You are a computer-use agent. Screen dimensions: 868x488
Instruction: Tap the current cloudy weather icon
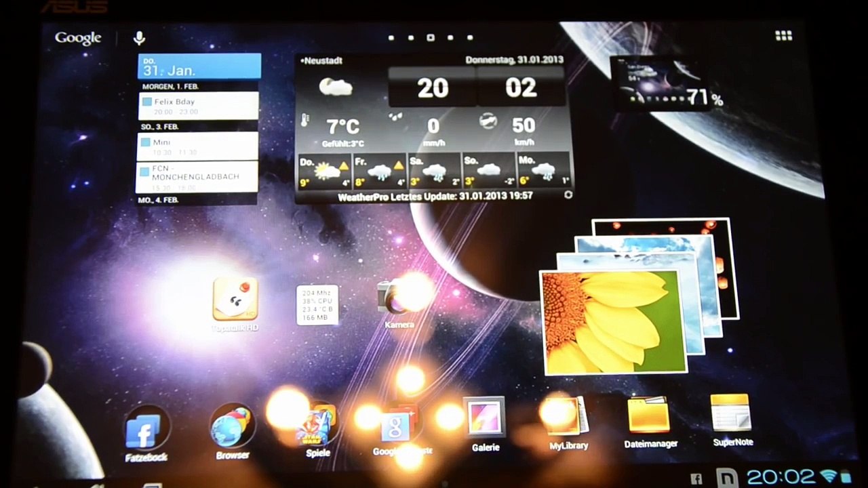(x=336, y=87)
